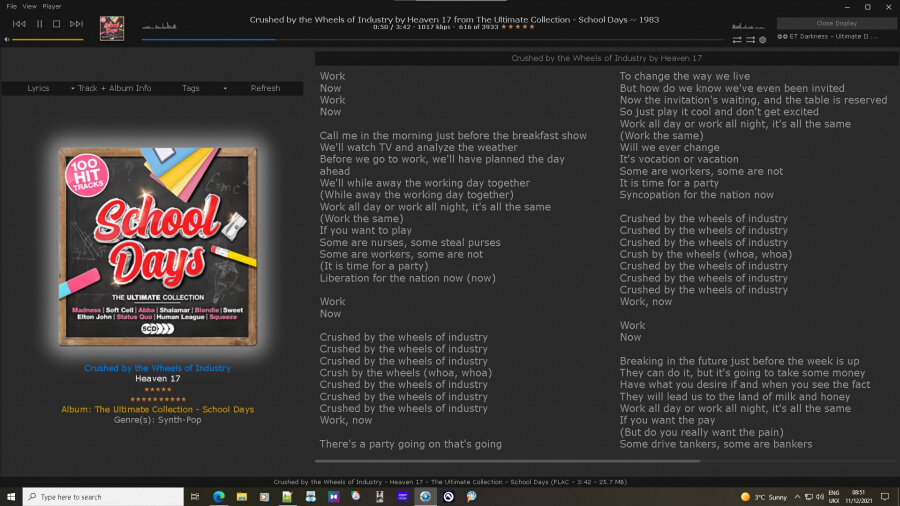Screen dimensions: 900x506
Task: Click the ET Darkness – Ultimate skin label
Action: coord(833,36)
